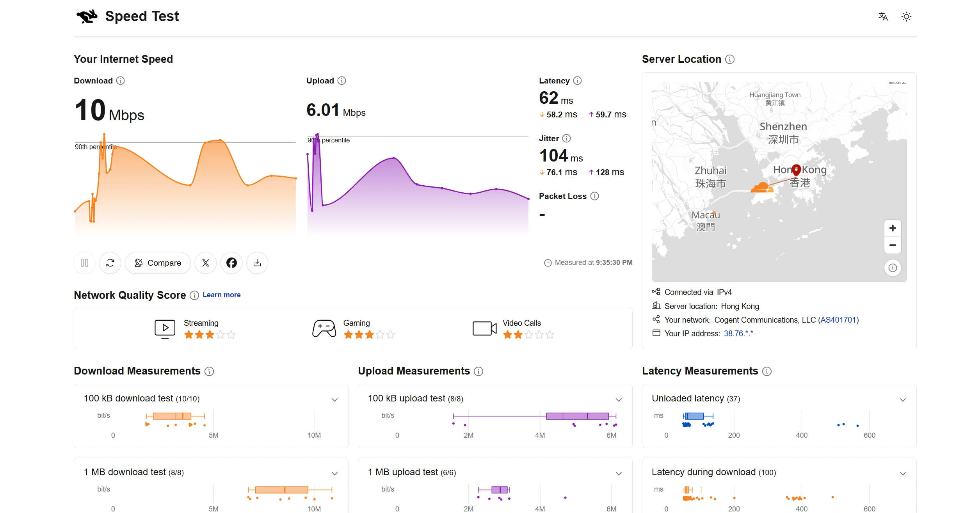The image size is (980, 513).
Task: Click the 'Connected via IPv4' text
Action: [698, 292]
